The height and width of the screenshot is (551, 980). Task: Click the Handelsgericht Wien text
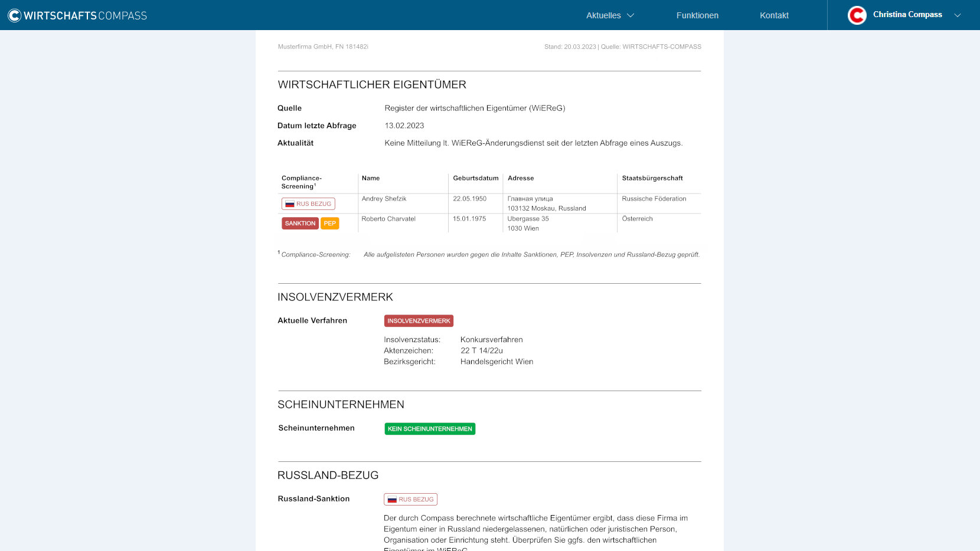[496, 362]
